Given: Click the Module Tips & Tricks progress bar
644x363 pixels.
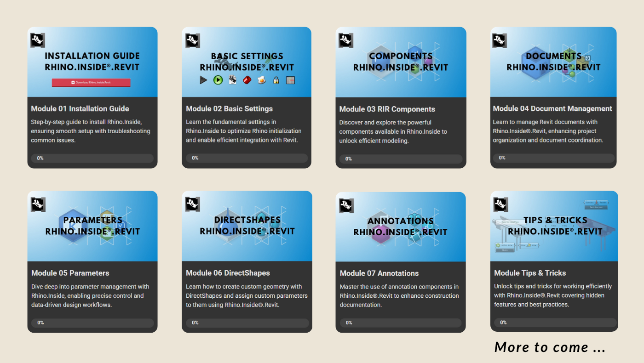Looking at the screenshot, I should (x=555, y=323).
